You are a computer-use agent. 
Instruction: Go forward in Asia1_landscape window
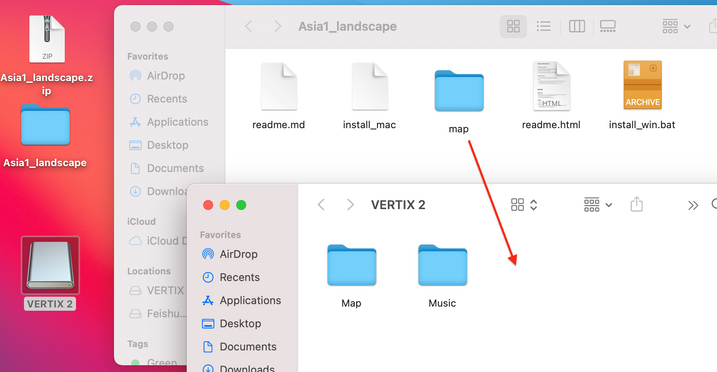(x=278, y=27)
